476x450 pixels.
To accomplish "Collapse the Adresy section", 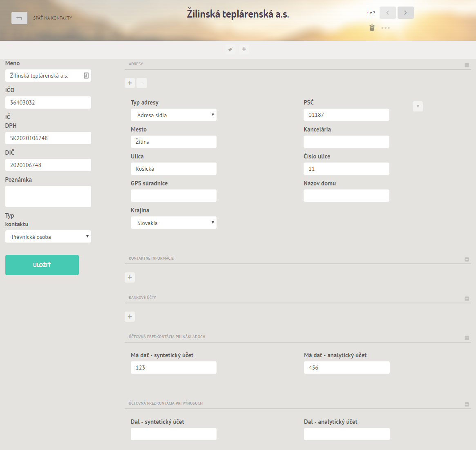I will [x=467, y=65].
